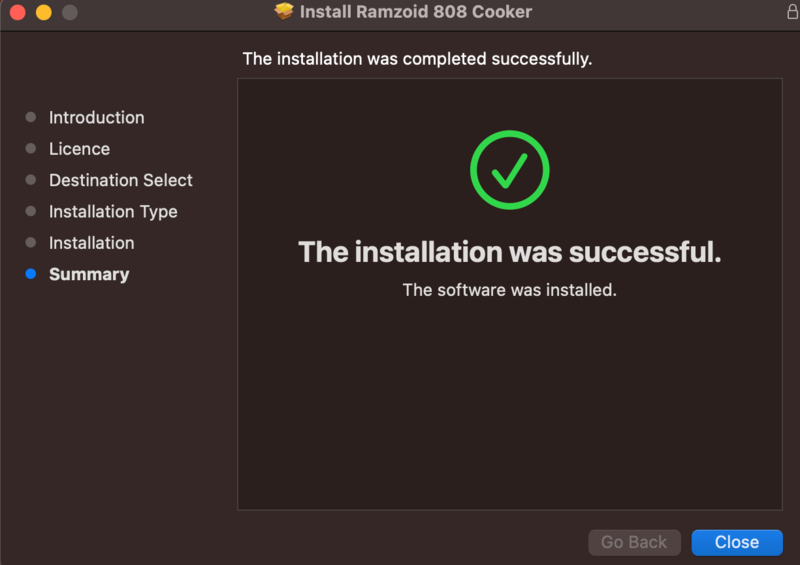800x565 pixels.
Task: Click the "Install Ramzoid 808 Cooker" window title
Action: 416,12
